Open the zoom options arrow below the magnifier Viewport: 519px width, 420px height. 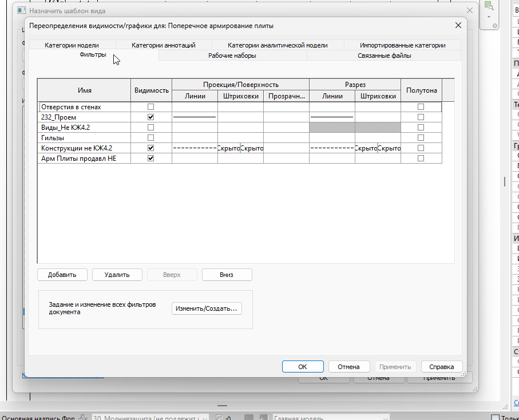pos(489,17)
